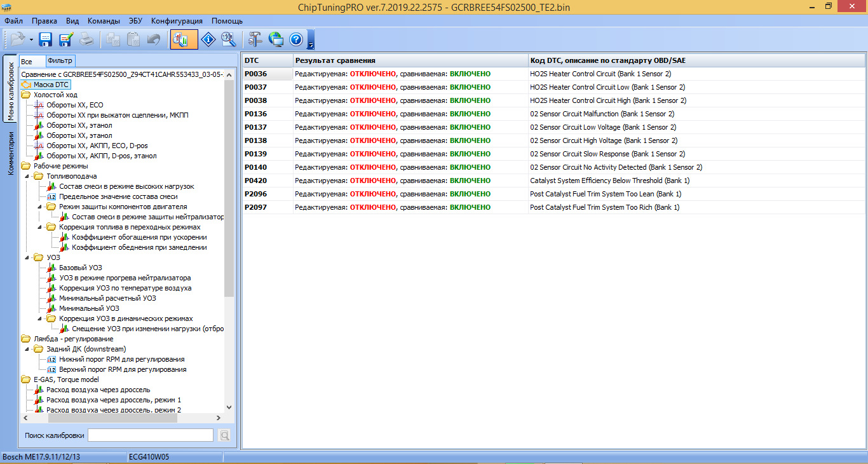Screen dimensions: 868x464
Task: Click the binary search magnifier icon
Action: click(x=229, y=39)
